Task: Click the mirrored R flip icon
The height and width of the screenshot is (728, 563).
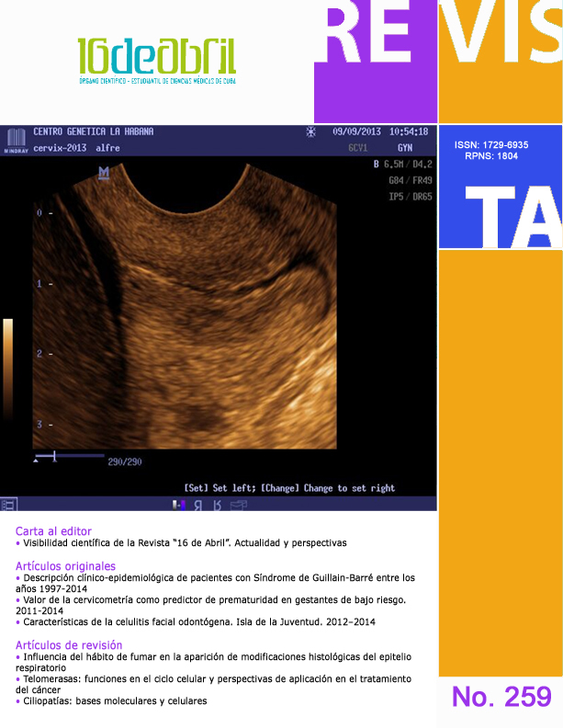Action: pos(198,505)
